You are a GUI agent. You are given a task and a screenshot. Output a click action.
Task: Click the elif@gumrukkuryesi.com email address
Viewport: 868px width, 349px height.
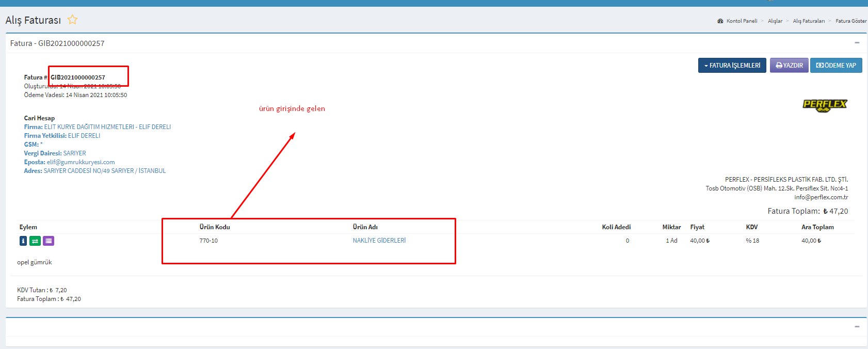coord(81,162)
